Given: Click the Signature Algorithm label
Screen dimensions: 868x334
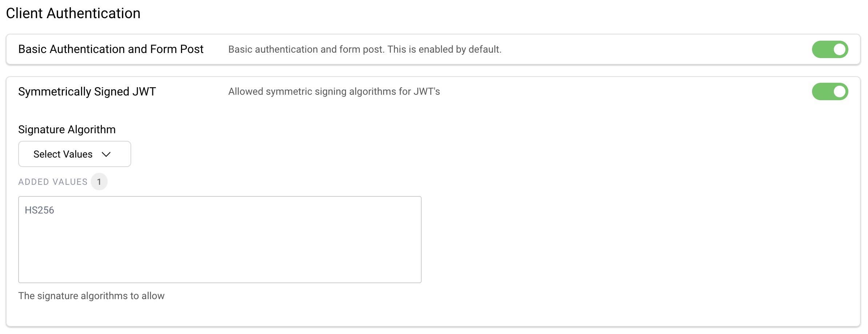Looking at the screenshot, I should [67, 130].
